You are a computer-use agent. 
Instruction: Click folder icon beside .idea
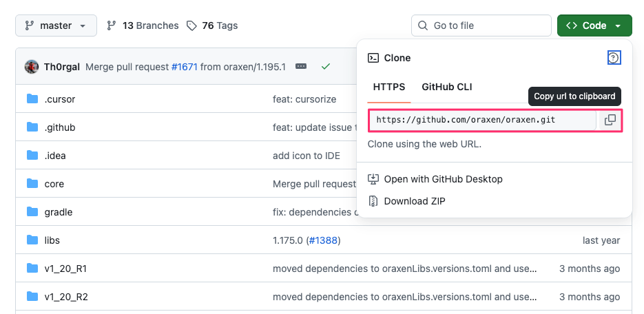coord(32,156)
